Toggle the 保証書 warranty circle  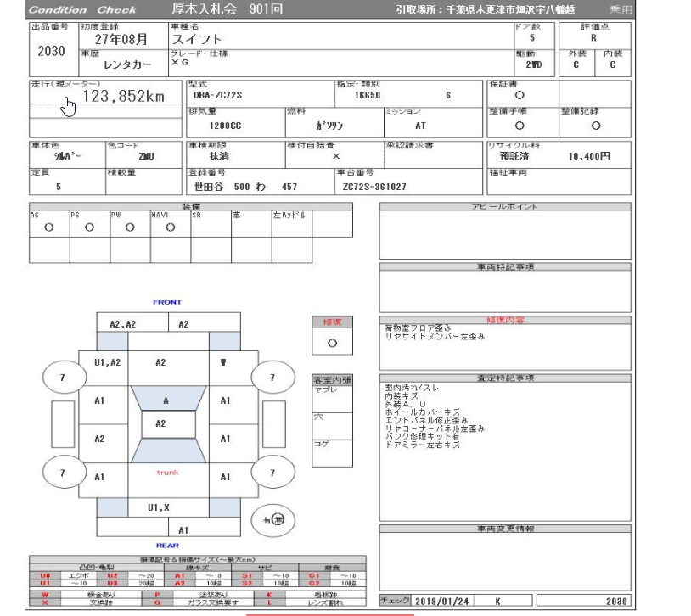pyautogui.click(x=520, y=96)
